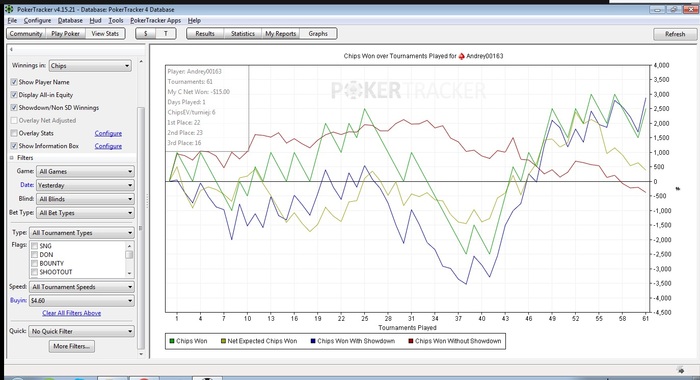Click the PokerTracker app icon in title bar
This screenshot has height=380, width=700.
(x=9, y=9)
